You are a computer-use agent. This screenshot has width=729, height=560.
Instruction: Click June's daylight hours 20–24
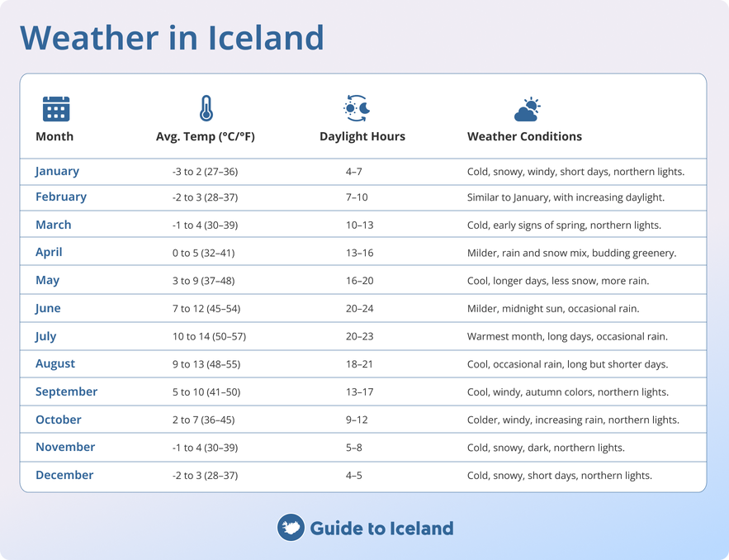(x=360, y=309)
